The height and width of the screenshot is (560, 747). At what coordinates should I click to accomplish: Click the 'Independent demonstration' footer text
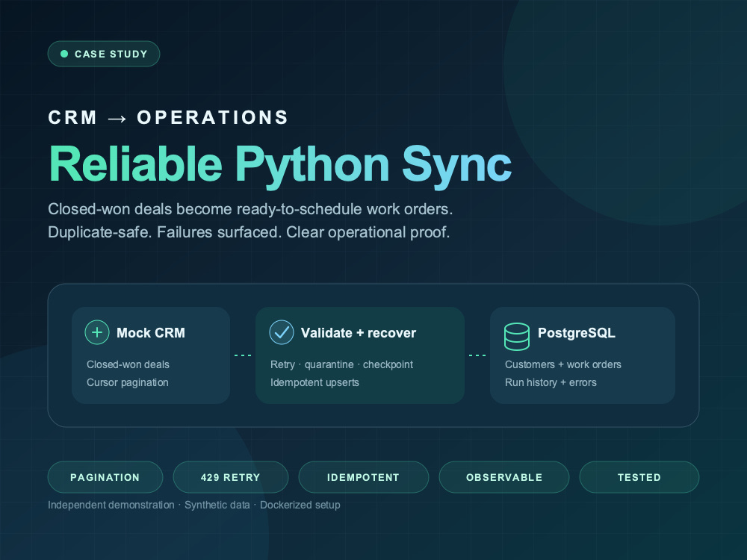click(111, 505)
